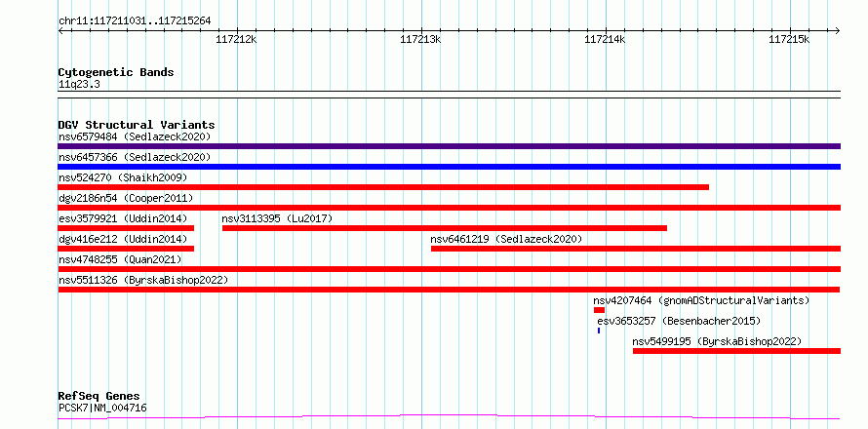Click the nsv6579484 dark purple variant bar
868x429 pixels.
pyautogui.click(x=449, y=146)
